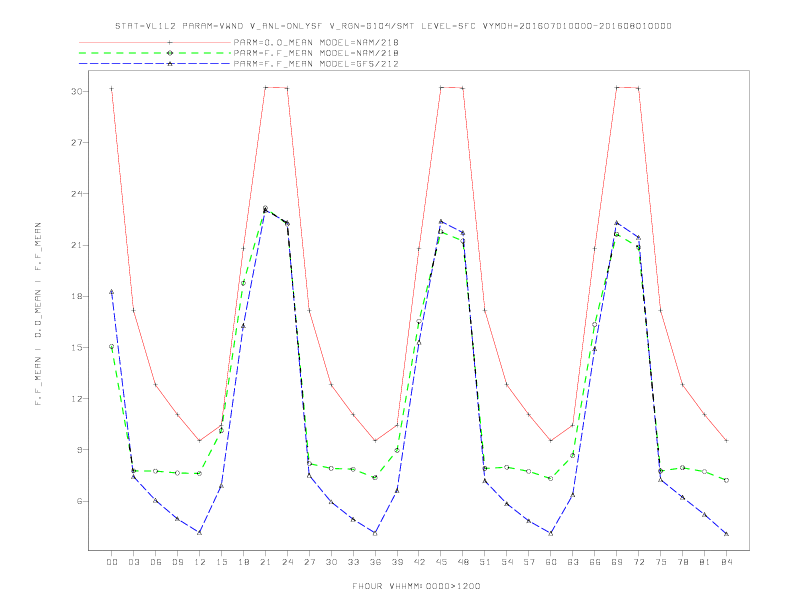Click x-axis forecast hour label 69
The image size is (792, 612).
tap(617, 562)
